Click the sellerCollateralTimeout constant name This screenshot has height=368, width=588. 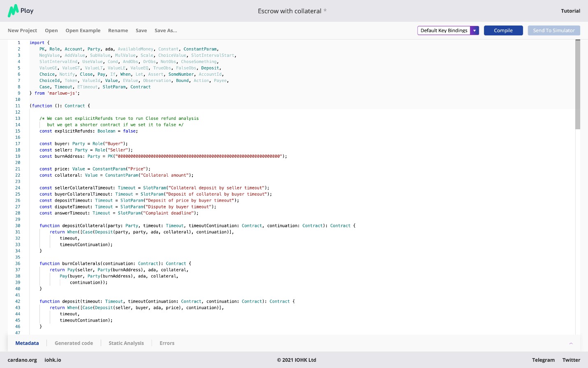click(83, 188)
